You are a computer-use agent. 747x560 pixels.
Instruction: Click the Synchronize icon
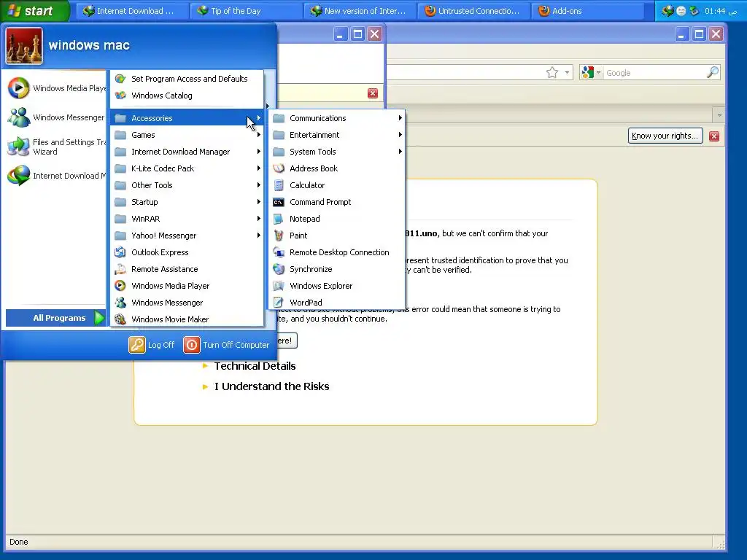[x=279, y=269]
